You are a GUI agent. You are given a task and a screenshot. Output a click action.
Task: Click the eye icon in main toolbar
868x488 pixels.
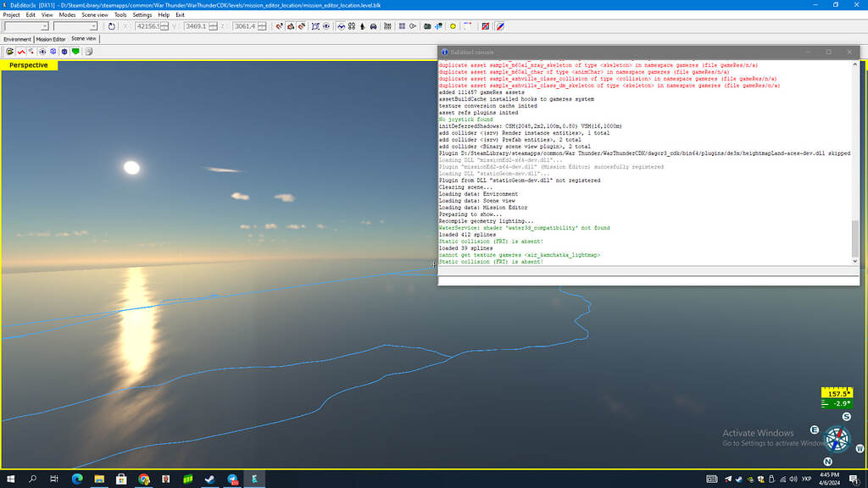pos(326,26)
